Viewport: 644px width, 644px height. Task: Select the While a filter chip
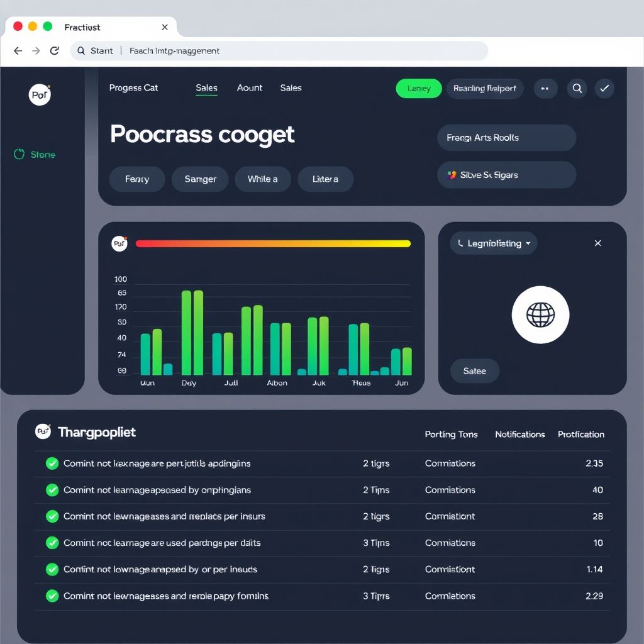pyautogui.click(x=262, y=179)
